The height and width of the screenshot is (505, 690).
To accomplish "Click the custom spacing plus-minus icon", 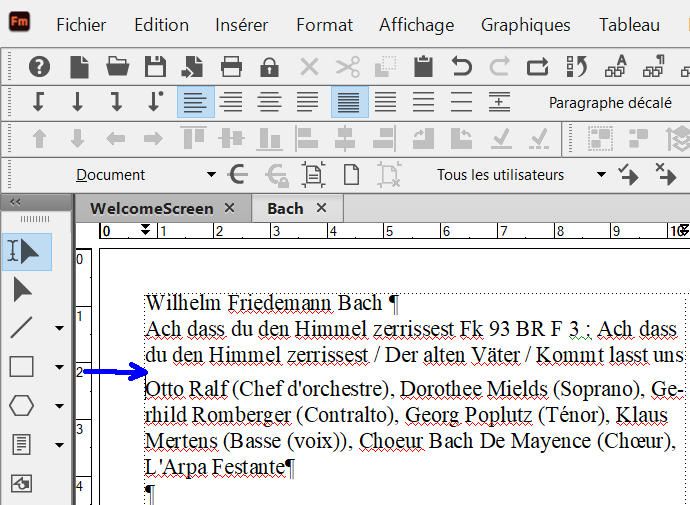I will click(499, 102).
